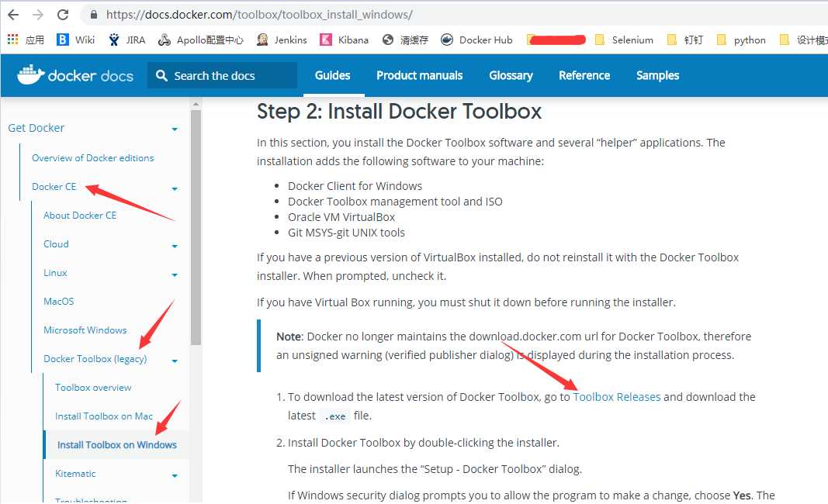This screenshot has width=828, height=504.
Task: Expand the Cloud section arrow
Action: coord(175,246)
